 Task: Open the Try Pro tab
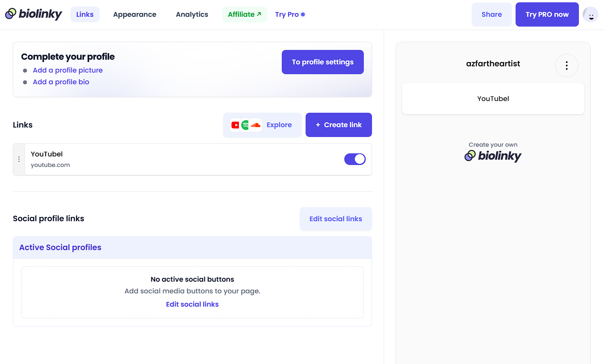(290, 14)
